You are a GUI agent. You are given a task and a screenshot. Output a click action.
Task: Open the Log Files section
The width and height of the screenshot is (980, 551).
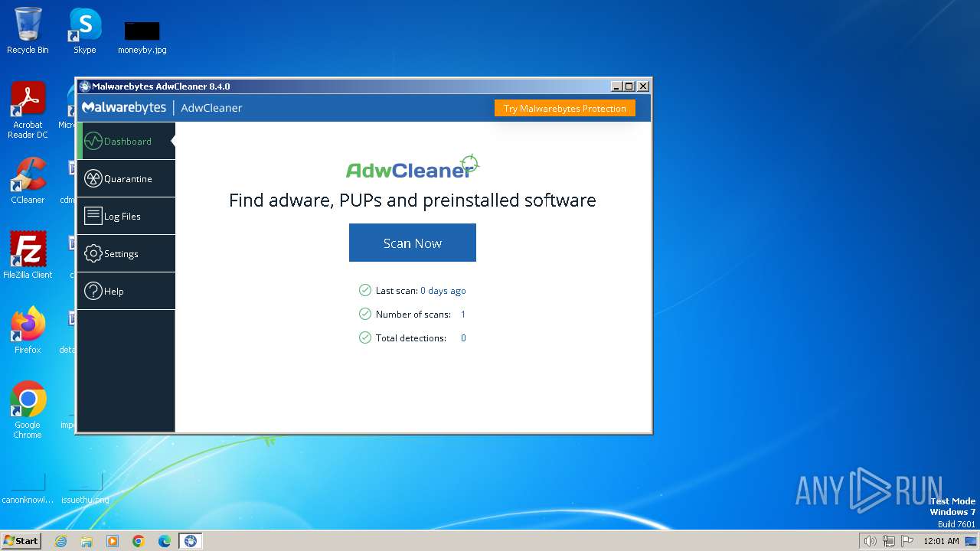pos(126,216)
